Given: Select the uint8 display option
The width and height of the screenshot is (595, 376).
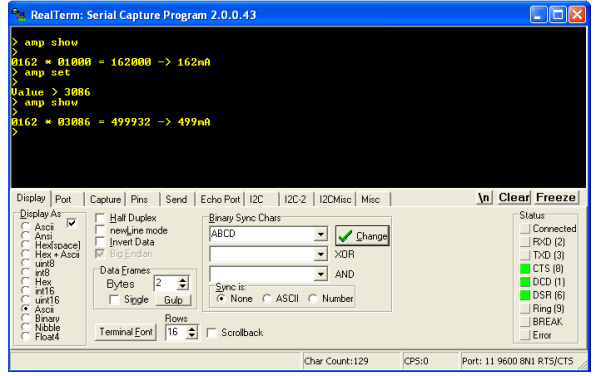Looking at the screenshot, I should click(25, 263).
